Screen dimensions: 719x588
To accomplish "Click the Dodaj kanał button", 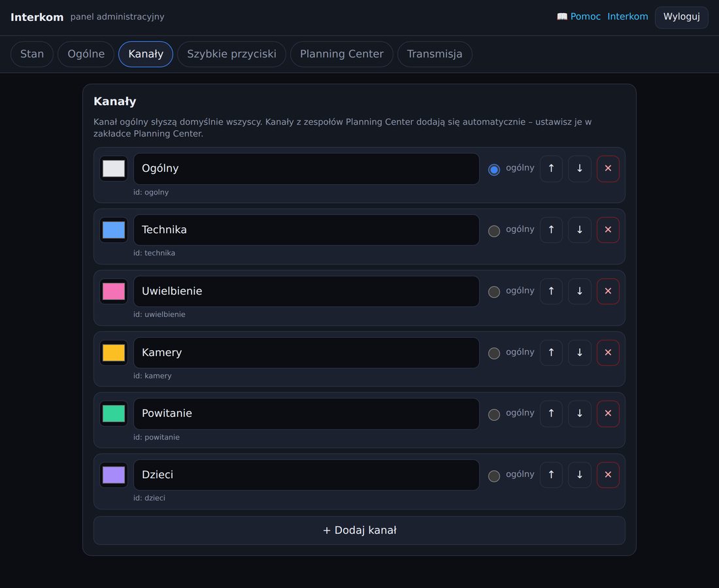I will click(x=359, y=531).
